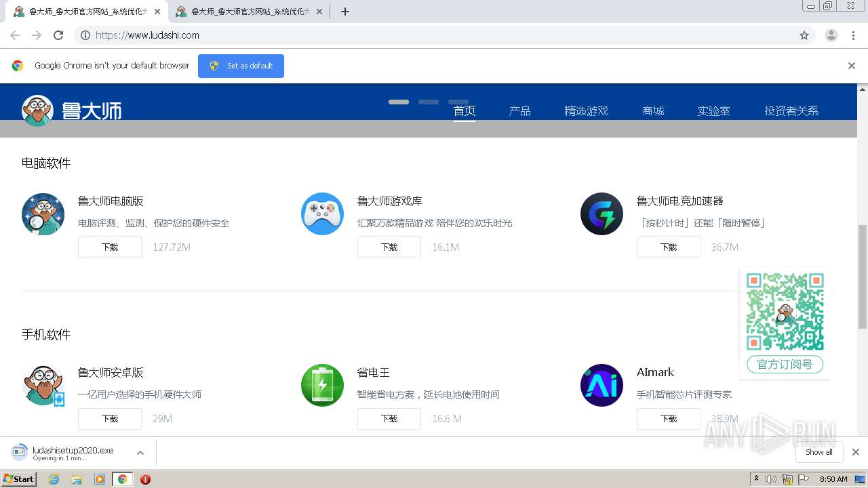Viewport: 868px width, 488px height.
Task: Open the volume control in system tray
Action: click(771, 479)
